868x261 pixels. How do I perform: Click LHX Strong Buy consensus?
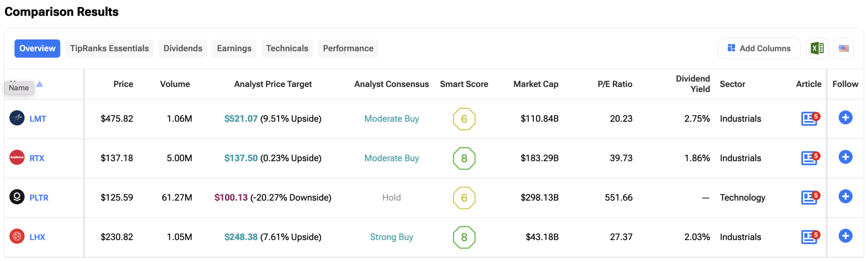pyautogui.click(x=392, y=237)
